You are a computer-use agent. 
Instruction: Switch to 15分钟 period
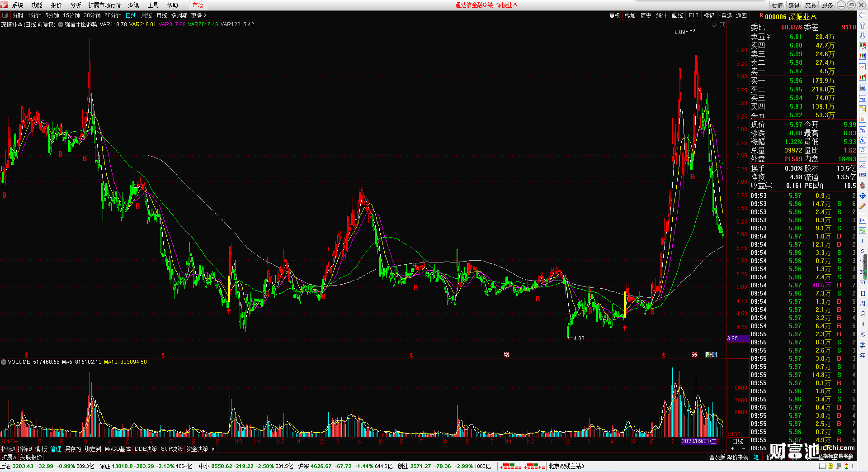[71, 15]
